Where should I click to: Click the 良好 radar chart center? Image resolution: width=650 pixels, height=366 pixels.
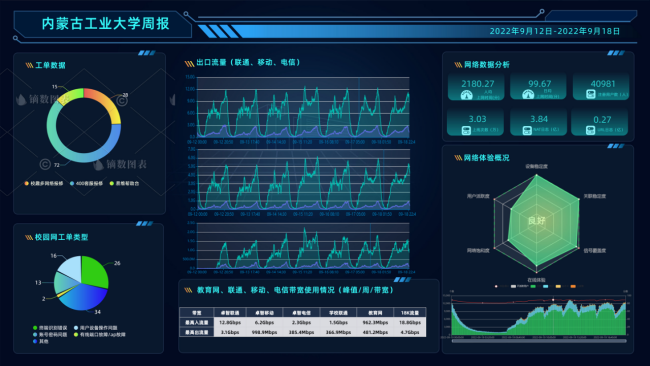536,220
